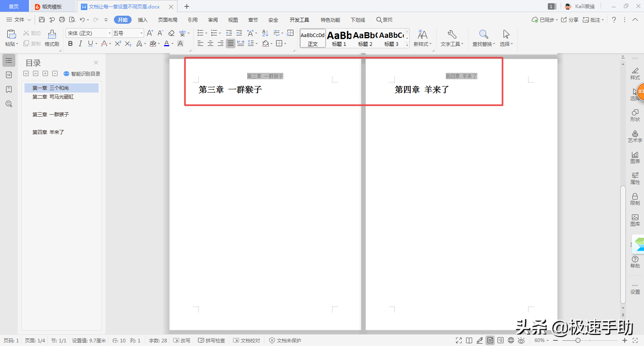644x346 pixels.
Task: Click the Decrease Indent icon
Action: [229, 33]
